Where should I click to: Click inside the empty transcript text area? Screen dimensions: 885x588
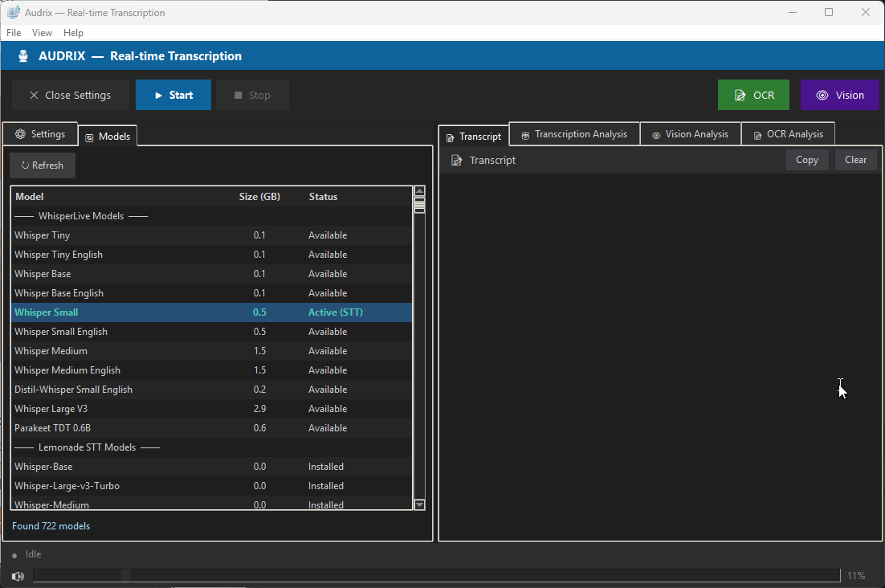[x=660, y=357]
